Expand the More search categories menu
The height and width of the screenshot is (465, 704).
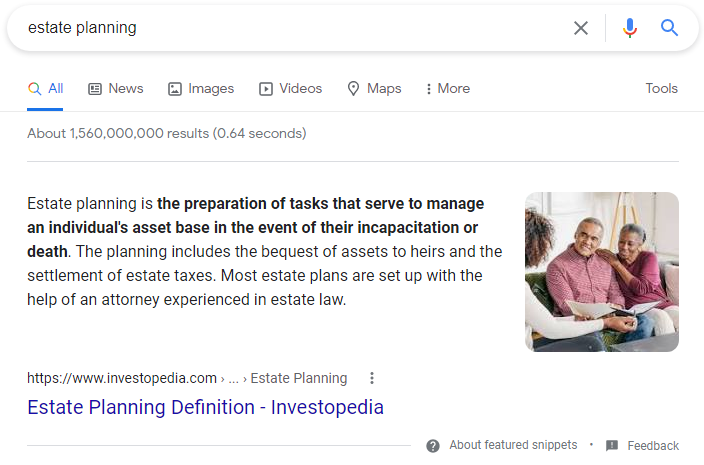447,89
